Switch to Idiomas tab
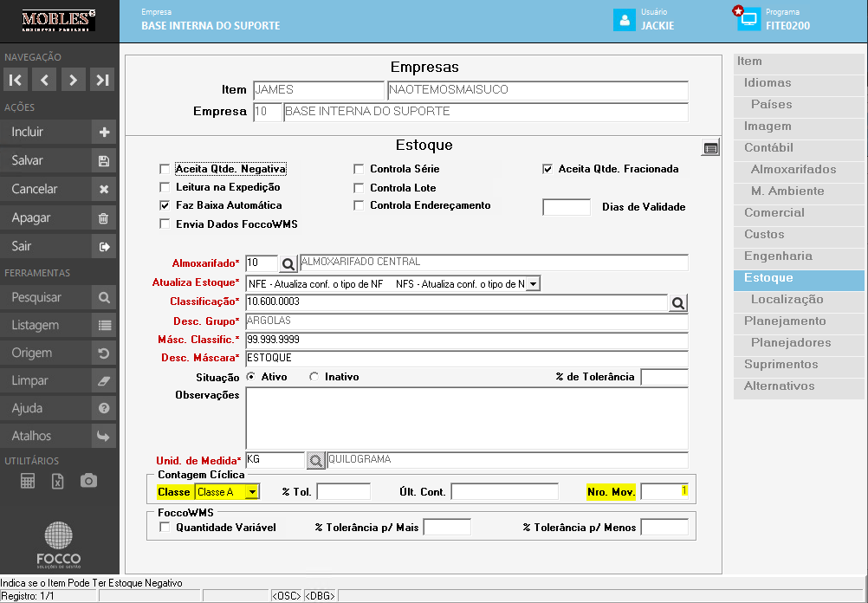868x603 pixels. pos(799,83)
